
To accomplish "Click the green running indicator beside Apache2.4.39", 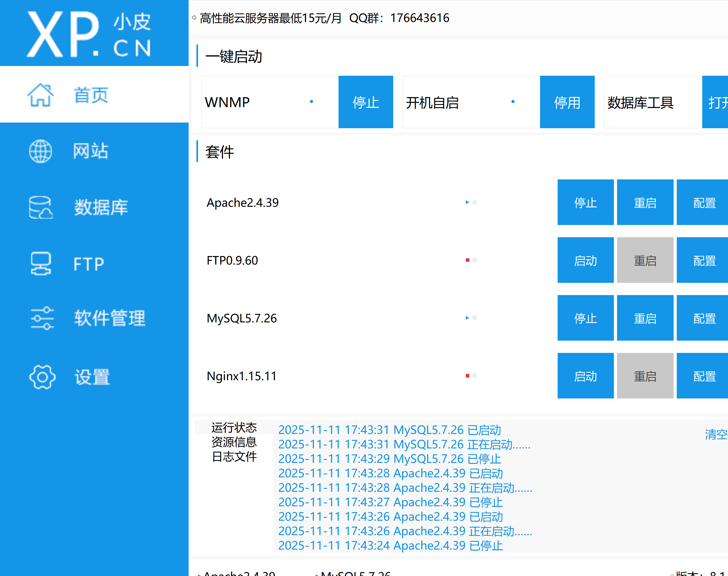I will pyautogui.click(x=467, y=202).
